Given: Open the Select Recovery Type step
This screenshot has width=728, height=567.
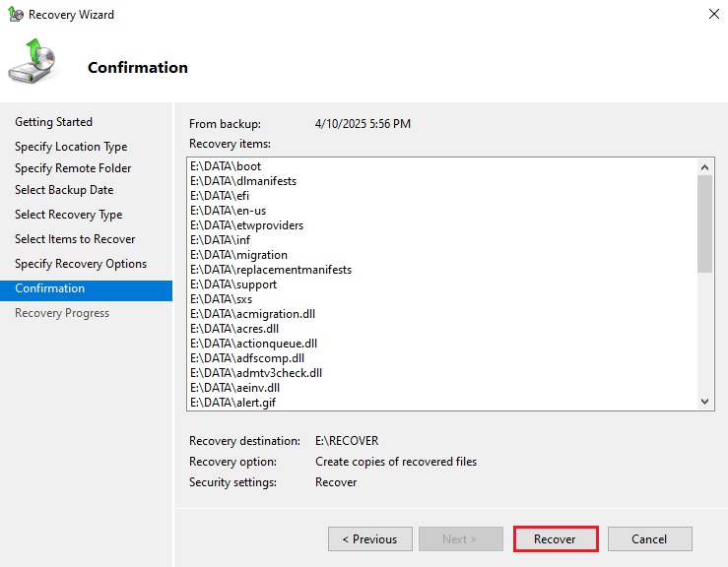Looking at the screenshot, I should 68,215.
